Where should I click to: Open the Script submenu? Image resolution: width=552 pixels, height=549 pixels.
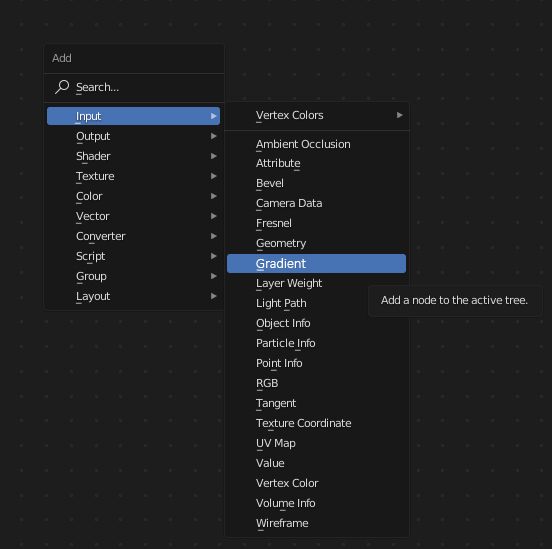coord(133,256)
